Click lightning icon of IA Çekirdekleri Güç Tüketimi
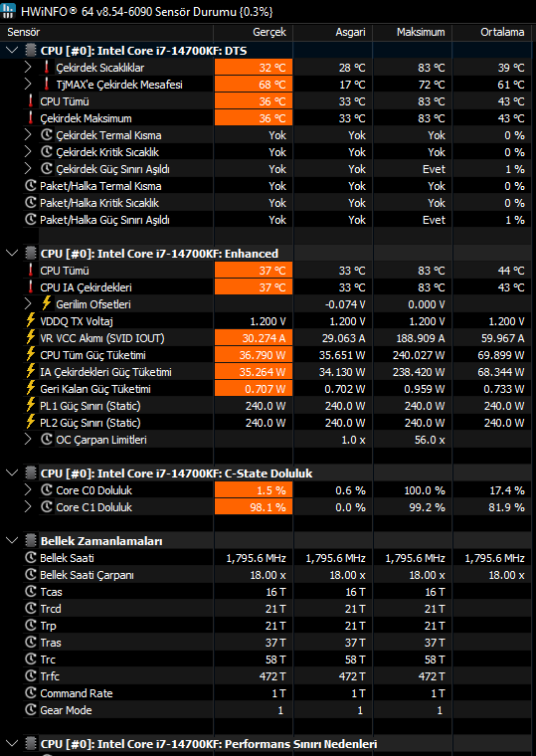This screenshot has width=536, height=756. [x=31, y=372]
